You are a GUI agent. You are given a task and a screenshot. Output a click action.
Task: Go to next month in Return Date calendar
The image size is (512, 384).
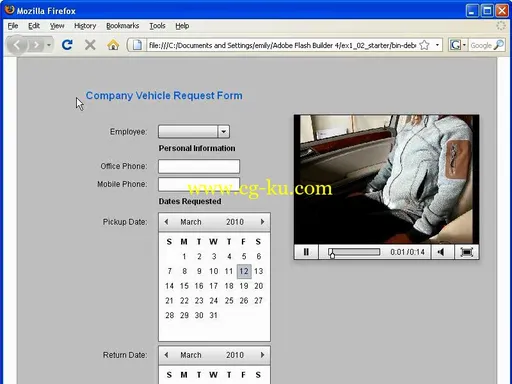[x=262, y=355]
